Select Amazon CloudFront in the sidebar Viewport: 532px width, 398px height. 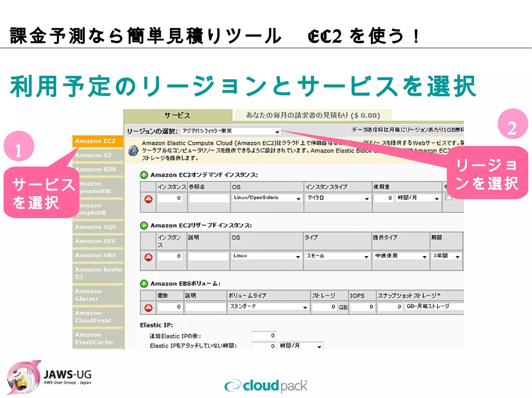[98, 317]
